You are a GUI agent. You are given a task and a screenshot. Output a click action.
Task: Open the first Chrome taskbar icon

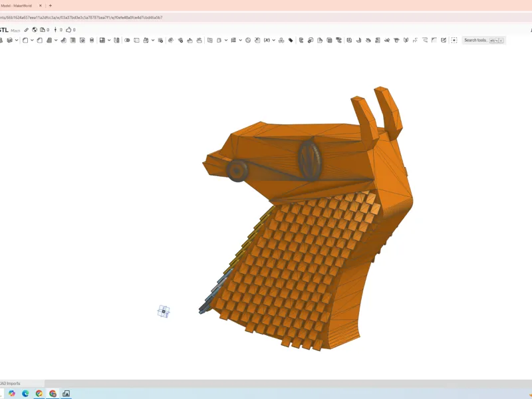coord(39,393)
